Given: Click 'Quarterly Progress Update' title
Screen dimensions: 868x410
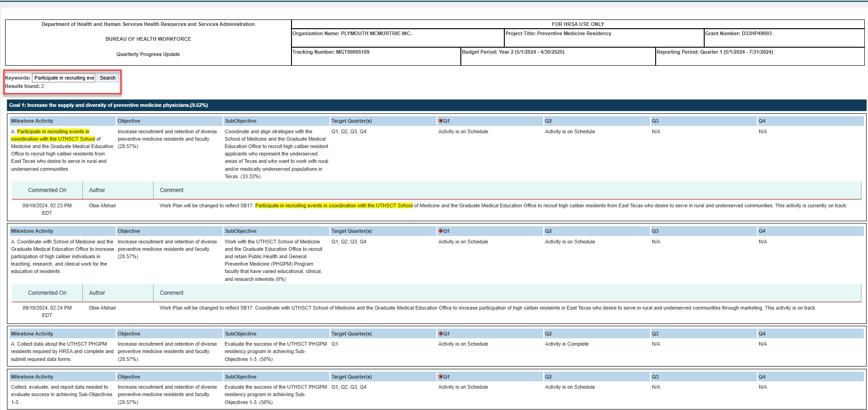Looking at the screenshot, I should tap(148, 54).
